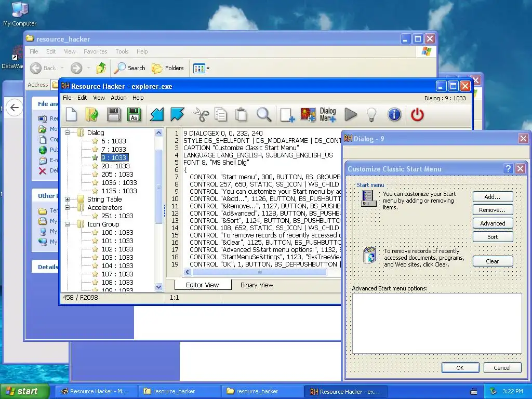532x399 pixels.
Task: Click OK in Customize Classic Start Menu
Action: (x=460, y=368)
